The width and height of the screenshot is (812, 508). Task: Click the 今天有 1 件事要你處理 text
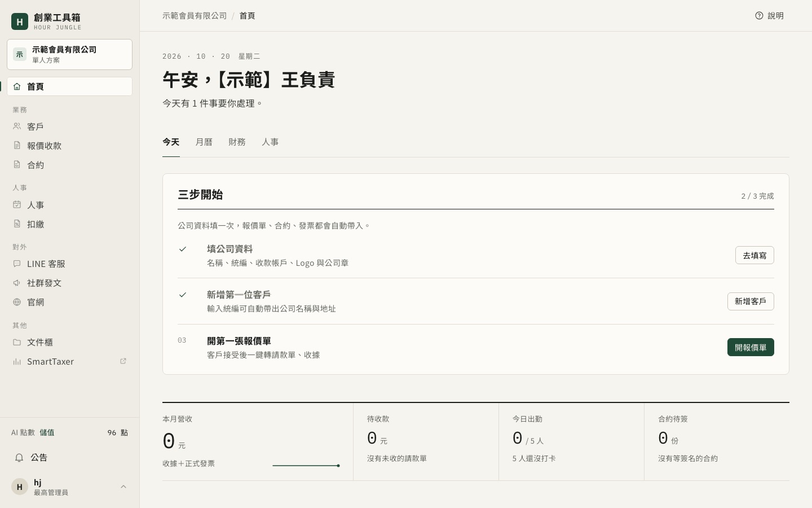click(213, 103)
